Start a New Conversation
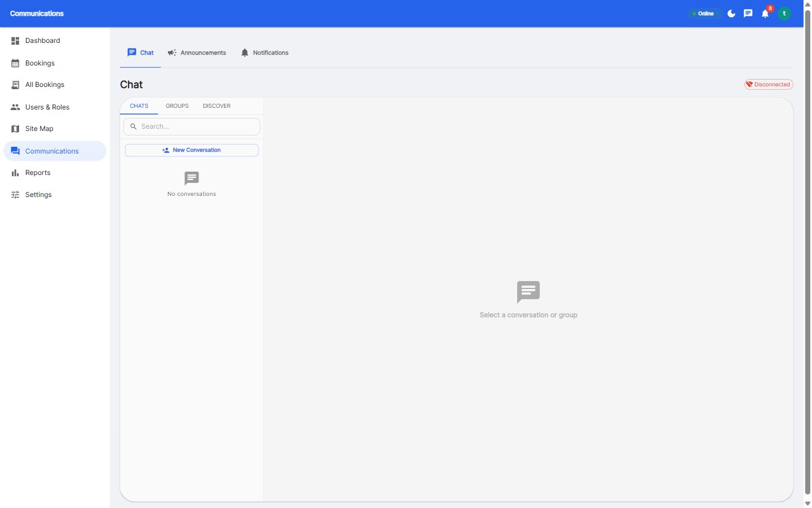812x508 pixels. [x=192, y=150]
